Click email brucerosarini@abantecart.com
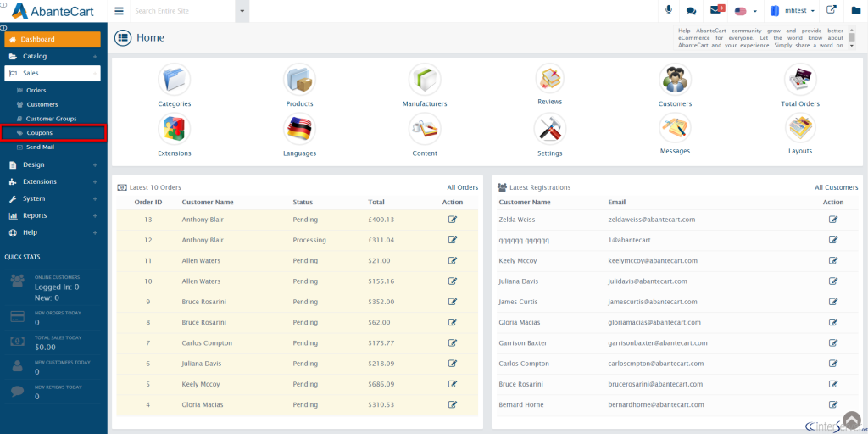The height and width of the screenshot is (434, 868). (655, 384)
